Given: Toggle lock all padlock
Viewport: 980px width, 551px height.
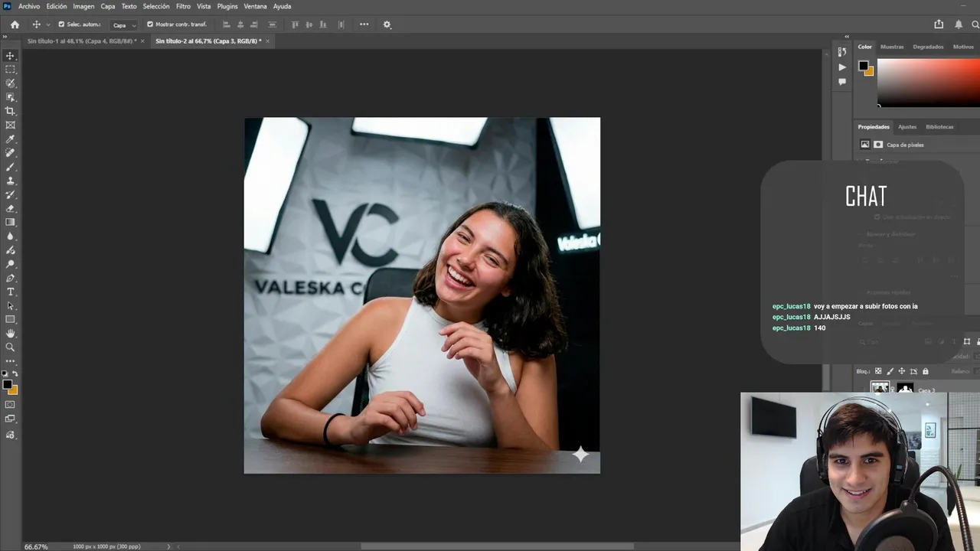Looking at the screenshot, I should pos(925,371).
